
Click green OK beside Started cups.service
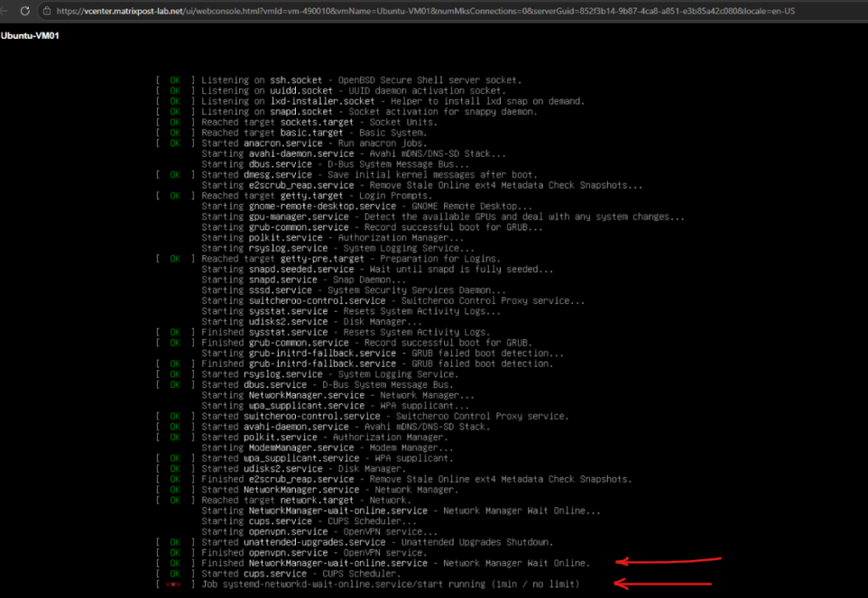click(x=175, y=573)
